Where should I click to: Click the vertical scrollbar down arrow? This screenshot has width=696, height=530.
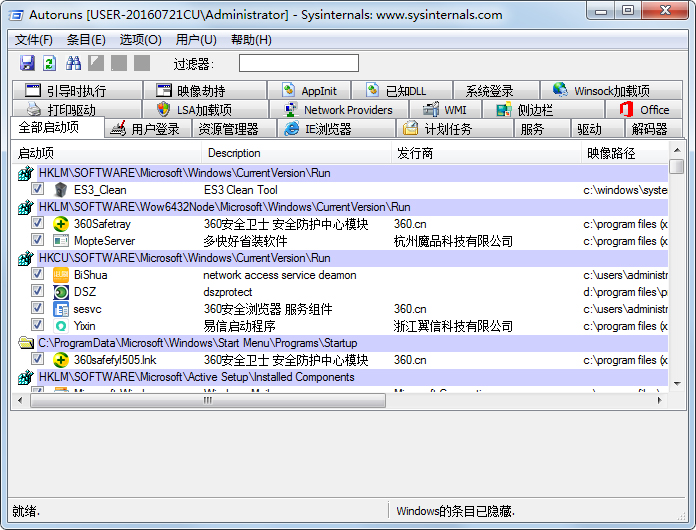[677, 384]
